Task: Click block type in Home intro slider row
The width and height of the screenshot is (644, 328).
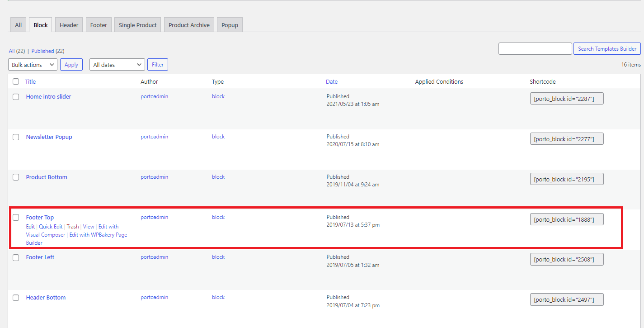Action: point(218,96)
